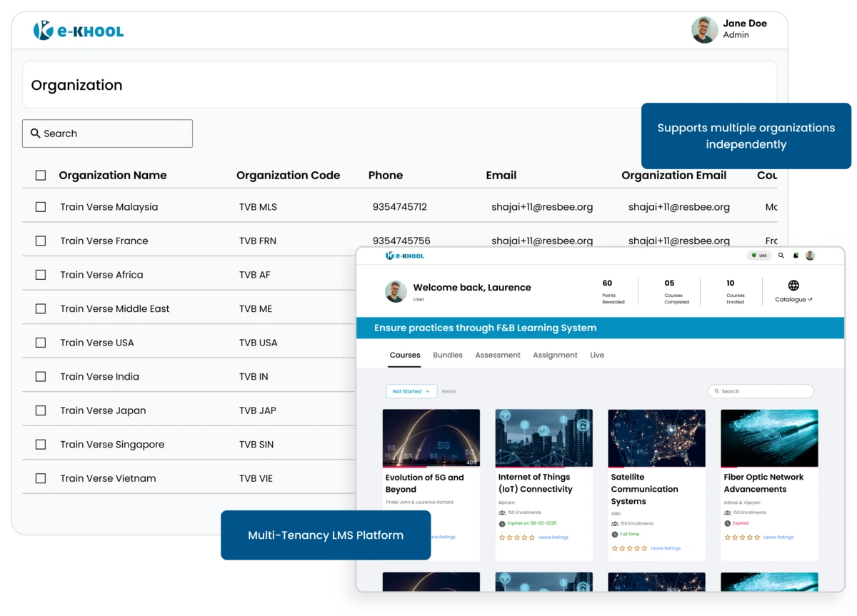Click the e-Khool logo in the admin header
Viewport: 857px width, 616px height.
[x=79, y=31]
